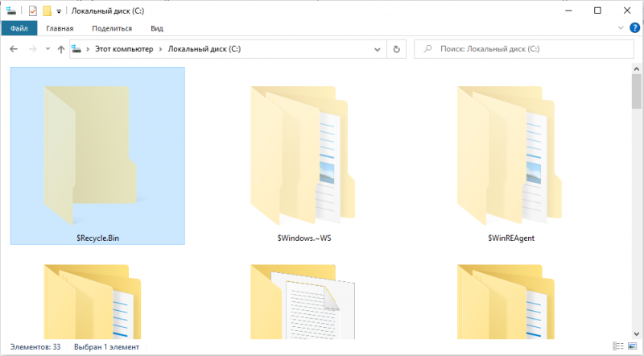Open the recent locations dropdown
The width and height of the screenshot is (644, 356).
click(x=47, y=49)
